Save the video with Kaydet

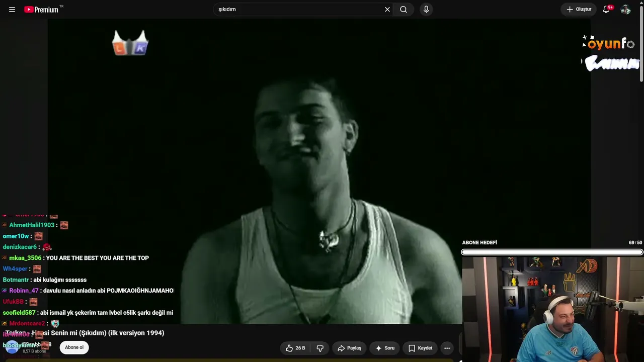point(421,348)
